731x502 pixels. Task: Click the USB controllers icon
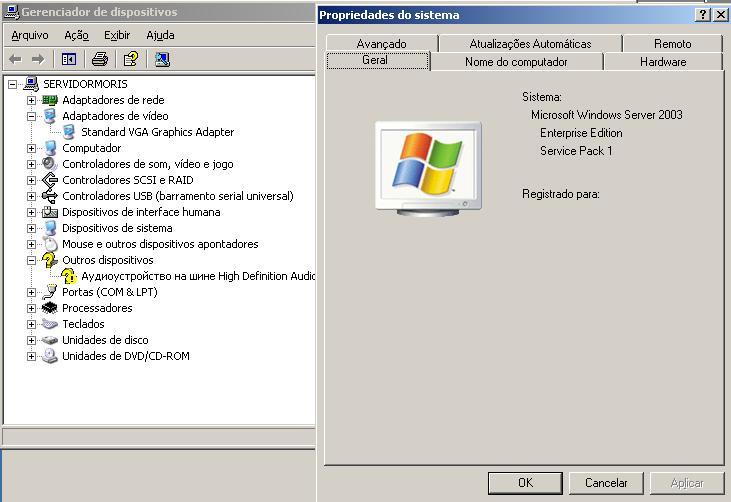49,196
